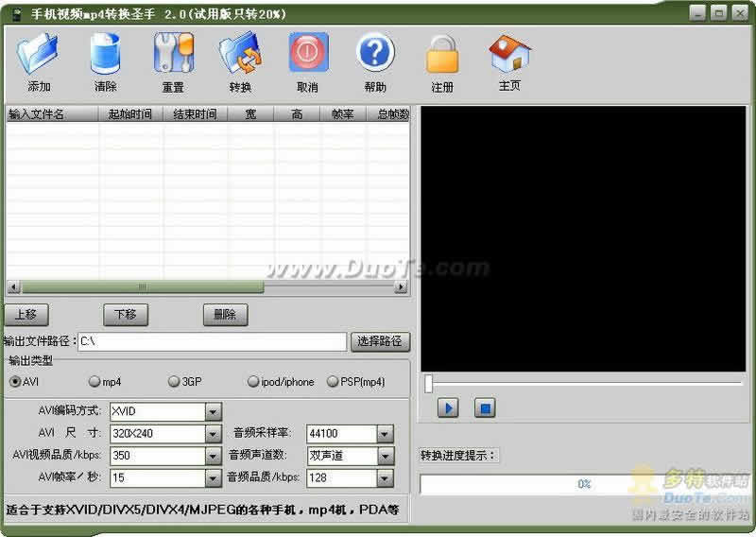Click the 结束时间 column header
Screen dimensions: 756x537
(x=195, y=114)
